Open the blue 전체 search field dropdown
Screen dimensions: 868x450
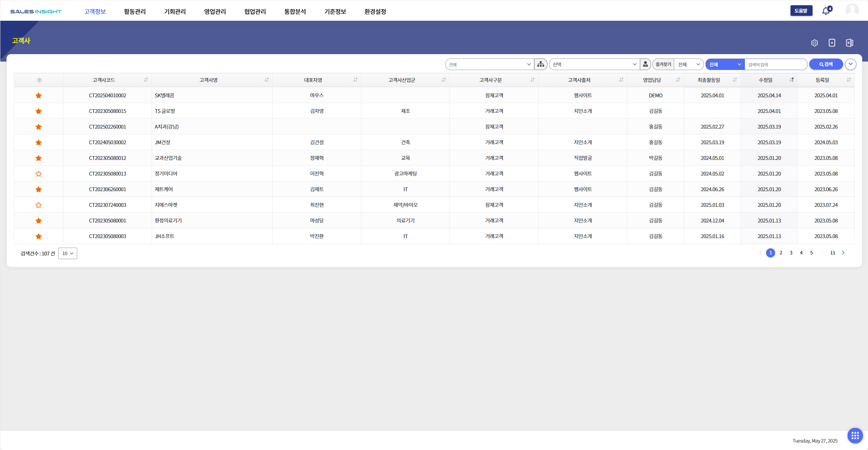725,64
